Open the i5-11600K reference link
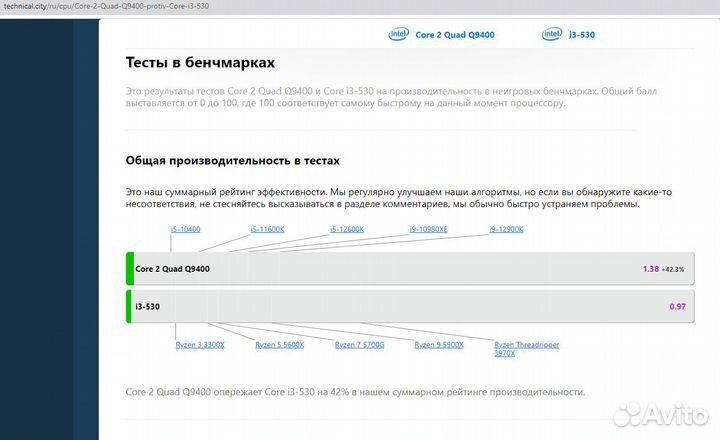The image size is (720, 440). (267, 229)
